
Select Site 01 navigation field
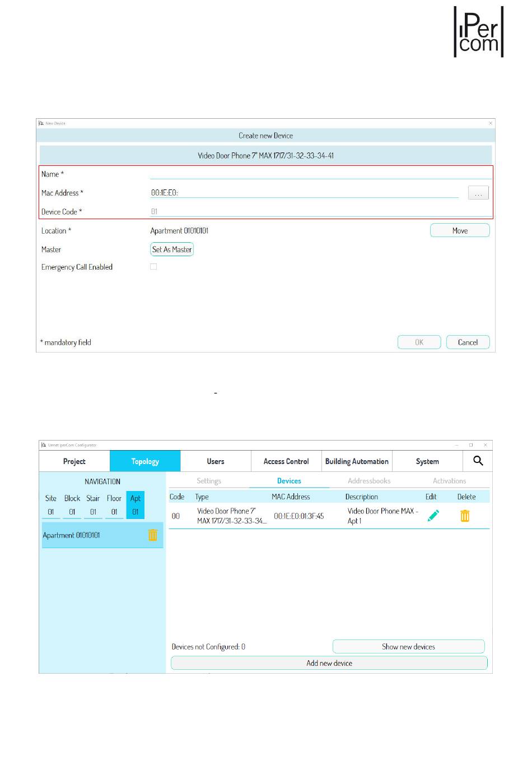point(51,512)
